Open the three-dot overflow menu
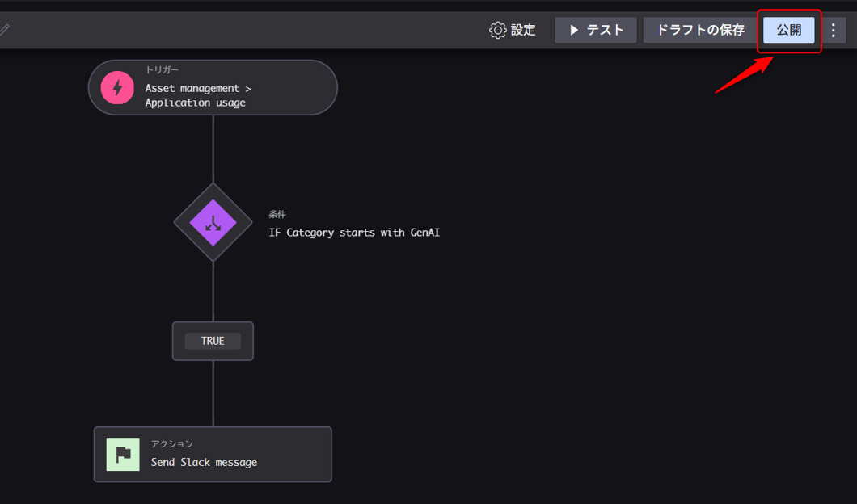This screenshot has height=504, width=857. click(x=834, y=30)
